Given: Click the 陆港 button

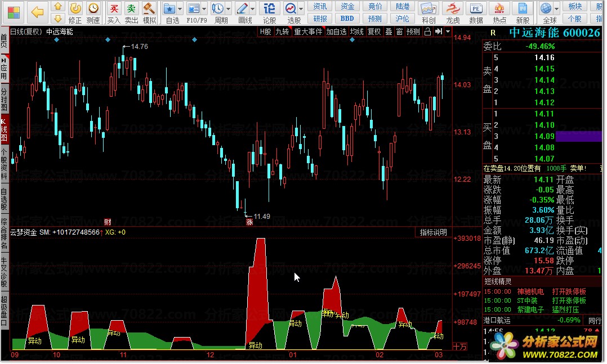Looking at the screenshot, I should pyautogui.click(x=402, y=6).
